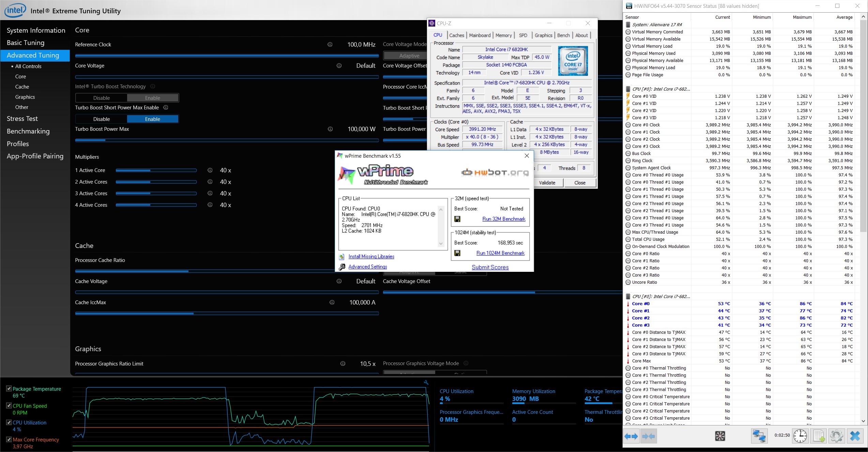The height and width of the screenshot is (452, 868).
Task: Click the info icon by Intel Turbo Boost Technology
Action: click(153, 87)
